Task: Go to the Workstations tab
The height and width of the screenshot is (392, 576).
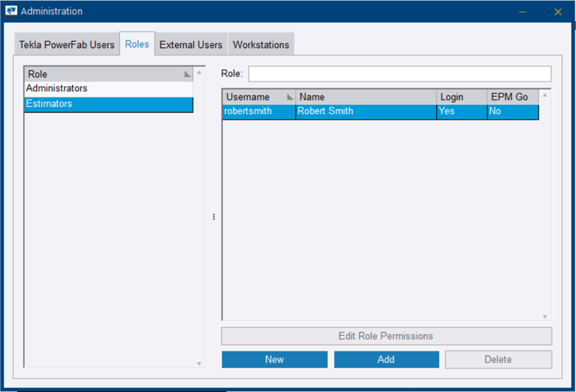Action: [x=261, y=45]
